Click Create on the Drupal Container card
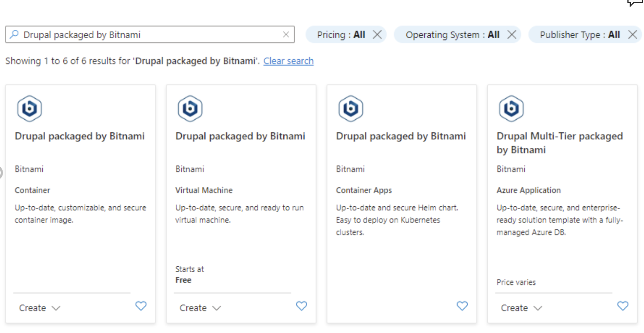 [x=32, y=308]
